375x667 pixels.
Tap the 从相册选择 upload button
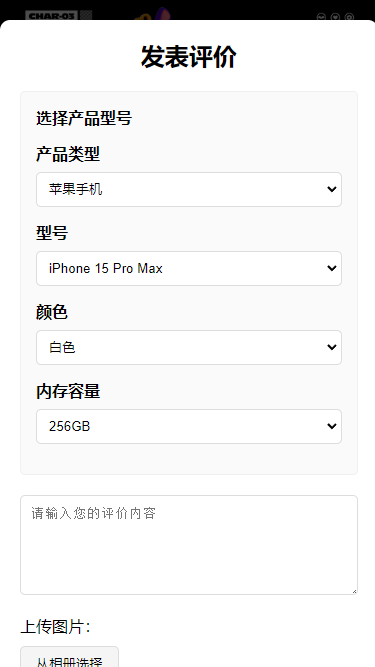click(x=69, y=658)
